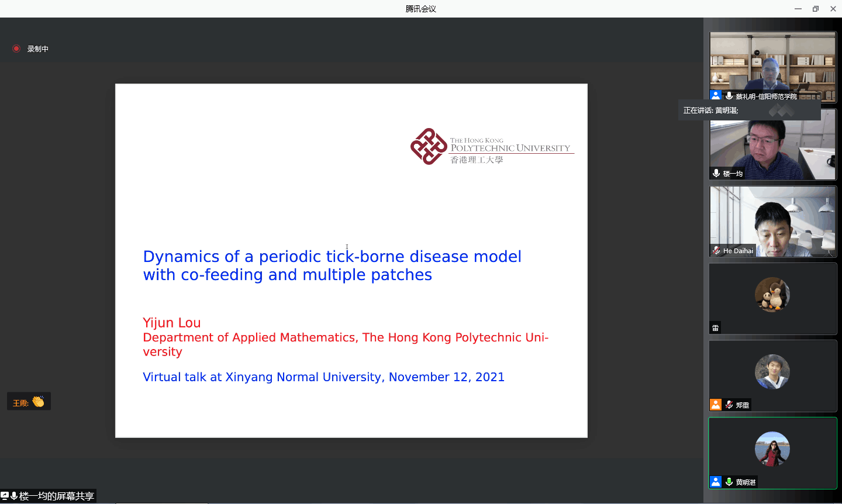Click the microphone icon beside 蔡礼明-信阳师范学院

[729, 96]
